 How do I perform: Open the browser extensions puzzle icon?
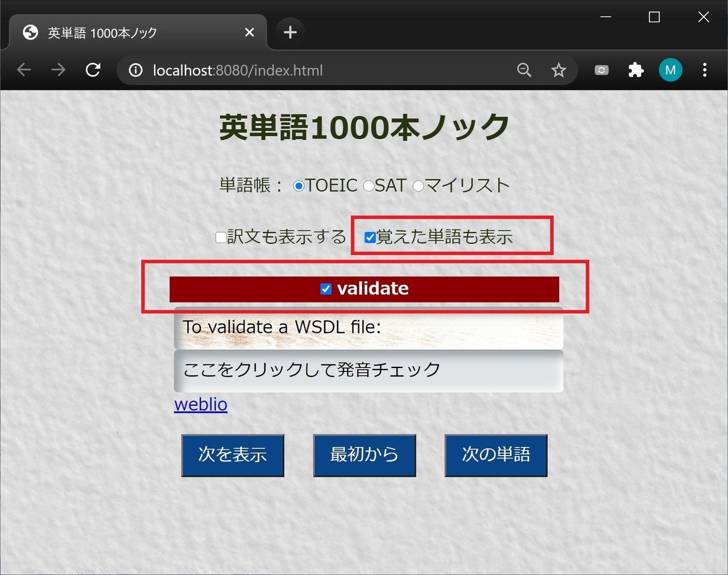pyautogui.click(x=635, y=69)
